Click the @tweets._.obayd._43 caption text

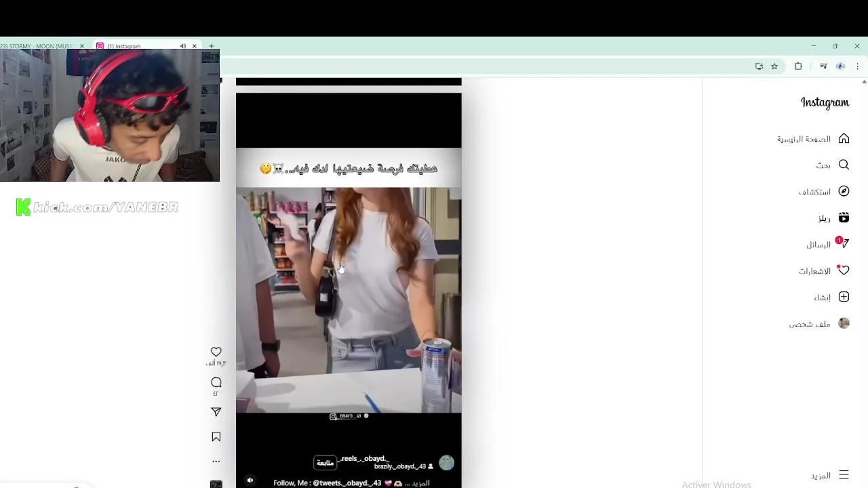pos(347,483)
